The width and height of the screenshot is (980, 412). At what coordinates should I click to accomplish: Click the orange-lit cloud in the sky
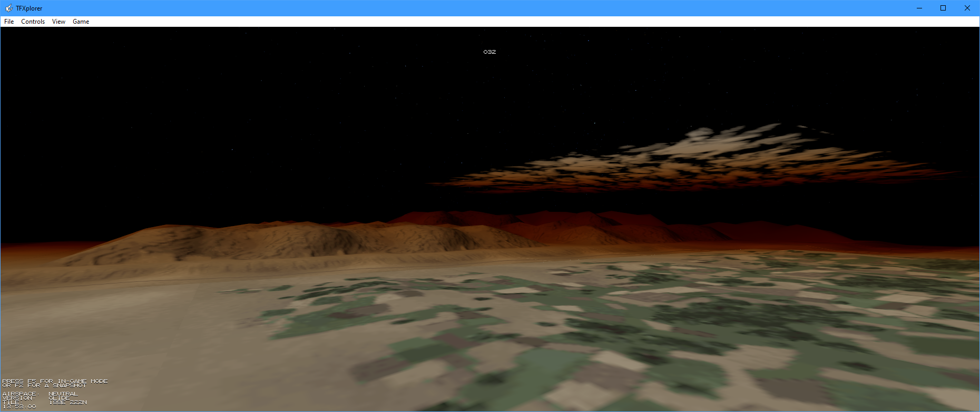click(685, 161)
